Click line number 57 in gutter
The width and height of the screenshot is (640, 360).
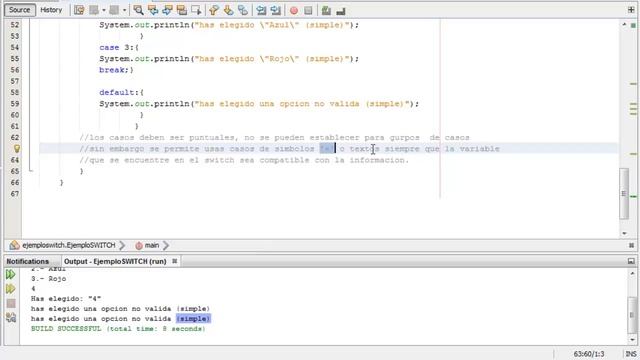pos(15,81)
